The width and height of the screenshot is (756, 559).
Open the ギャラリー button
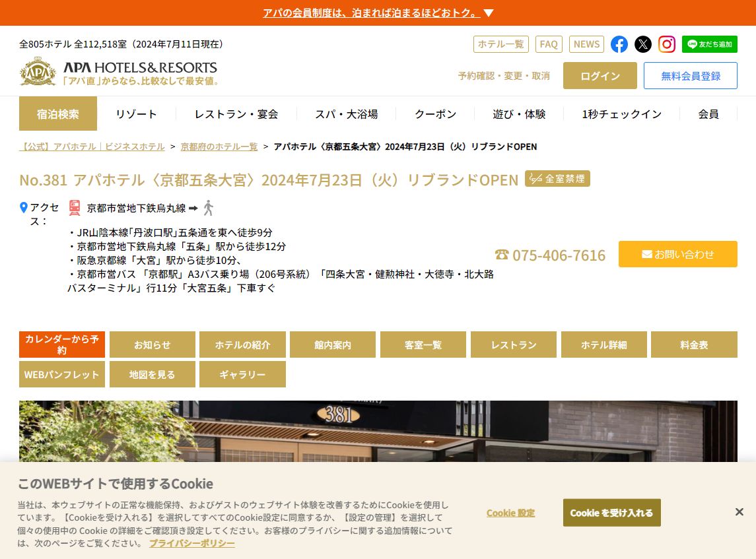click(x=242, y=374)
